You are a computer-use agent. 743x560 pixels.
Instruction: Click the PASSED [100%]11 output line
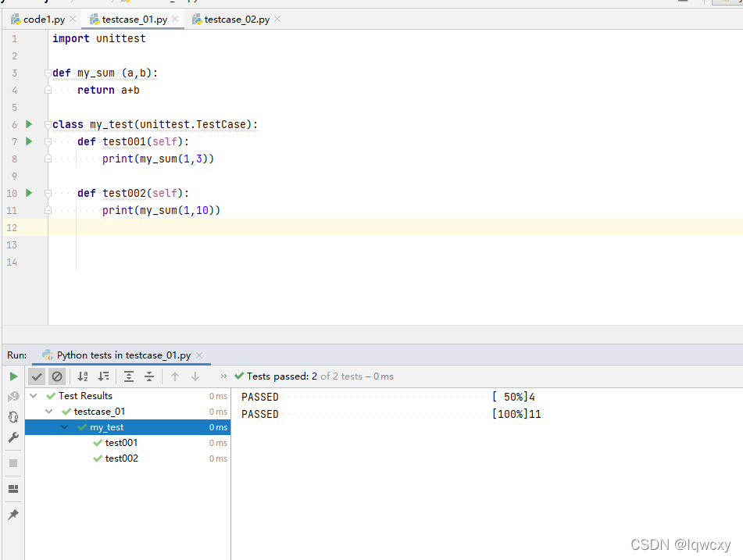391,414
